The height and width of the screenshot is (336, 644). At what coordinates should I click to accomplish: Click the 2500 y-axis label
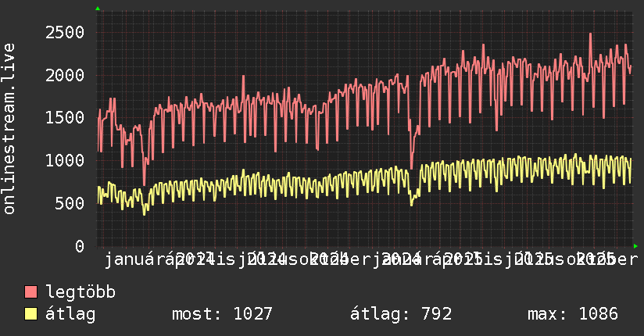(65, 32)
